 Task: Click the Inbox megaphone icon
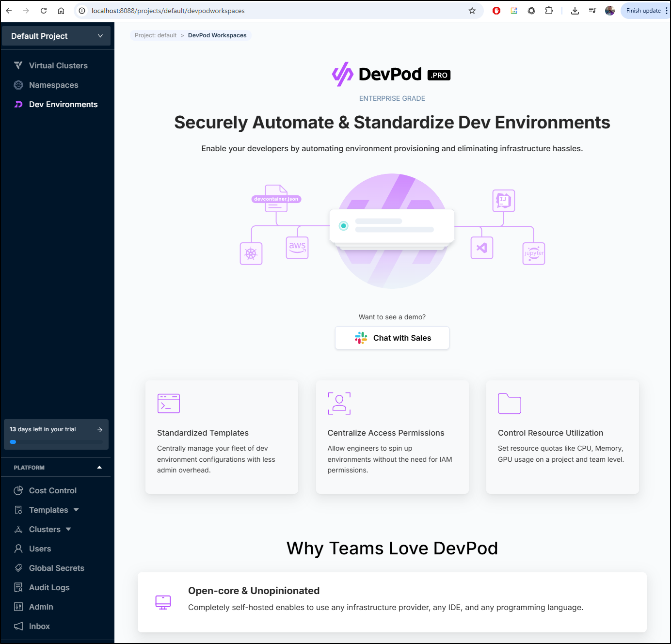[x=18, y=626]
